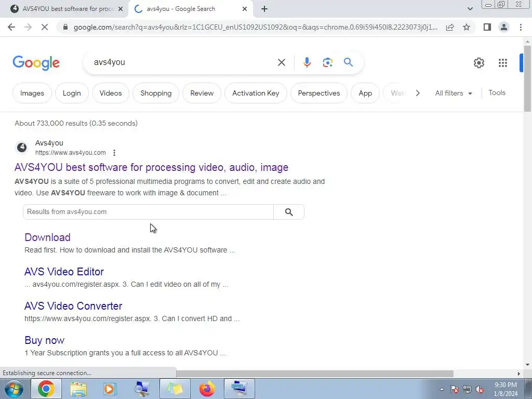Click the Chrome address bar URL
532x399 pixels.
pos(255,27)
